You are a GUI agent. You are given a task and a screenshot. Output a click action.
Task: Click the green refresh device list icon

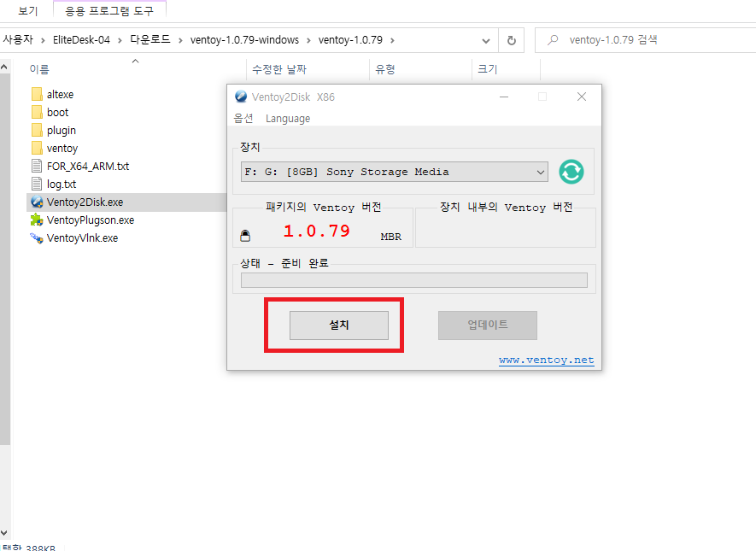(x=571, y=172)
